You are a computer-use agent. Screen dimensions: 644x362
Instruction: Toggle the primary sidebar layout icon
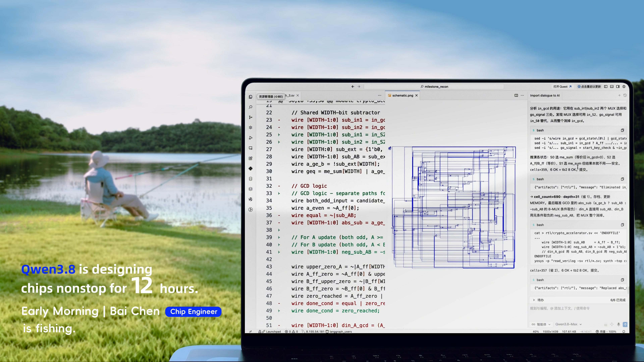pyautogui.click(x=605, y=86)
